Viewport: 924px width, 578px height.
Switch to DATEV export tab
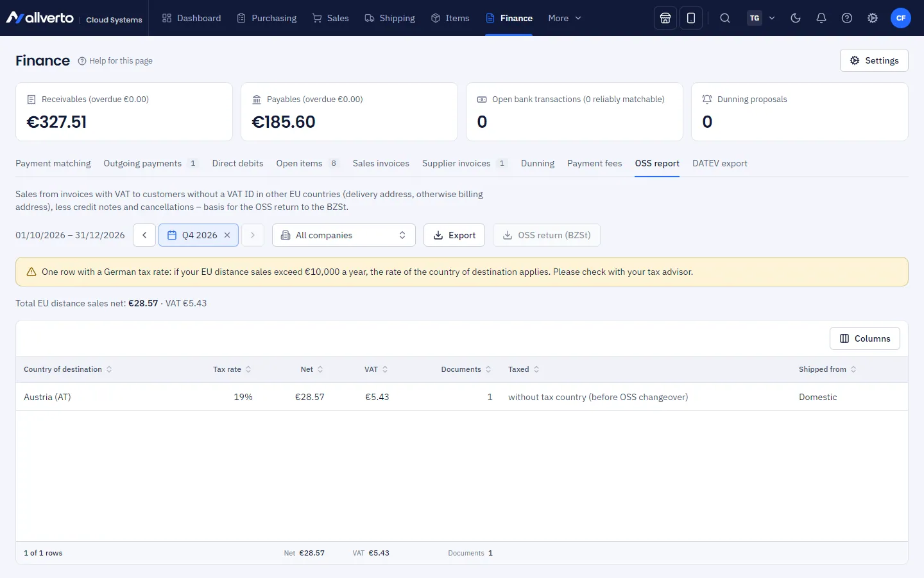tap(720, 163)
